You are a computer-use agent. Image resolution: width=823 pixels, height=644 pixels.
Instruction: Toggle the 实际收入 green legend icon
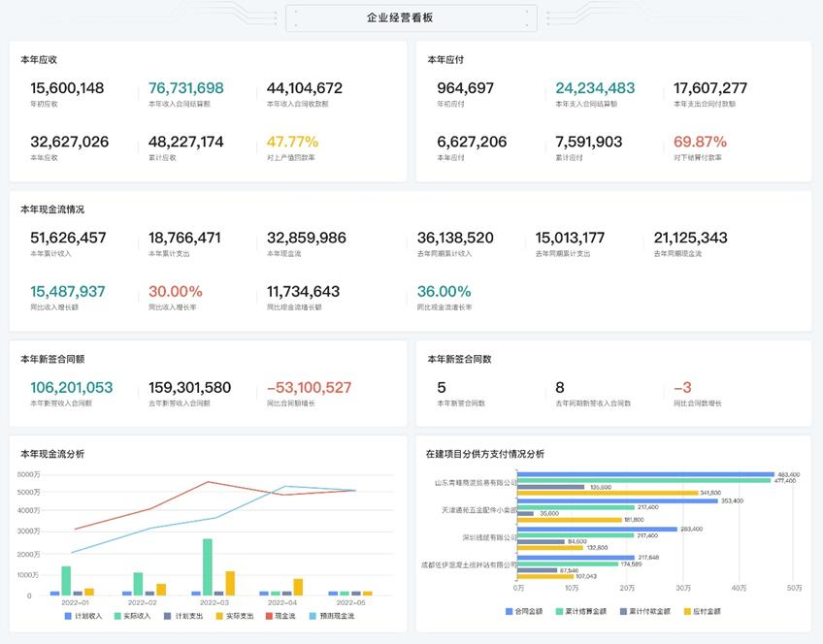(117, 616)
